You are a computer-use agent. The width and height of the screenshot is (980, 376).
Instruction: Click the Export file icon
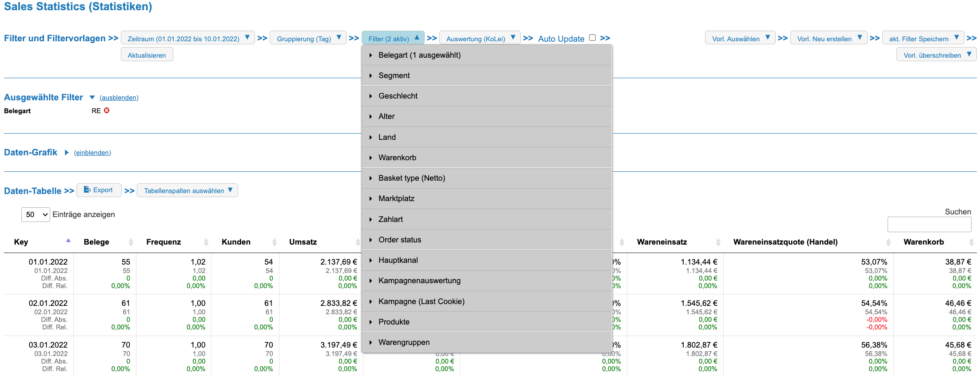87,190
